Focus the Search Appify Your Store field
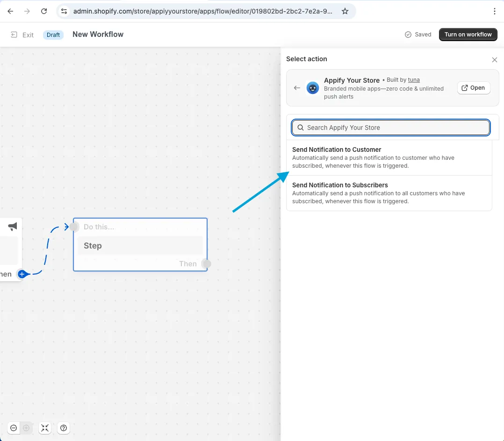 pos(390,128)
